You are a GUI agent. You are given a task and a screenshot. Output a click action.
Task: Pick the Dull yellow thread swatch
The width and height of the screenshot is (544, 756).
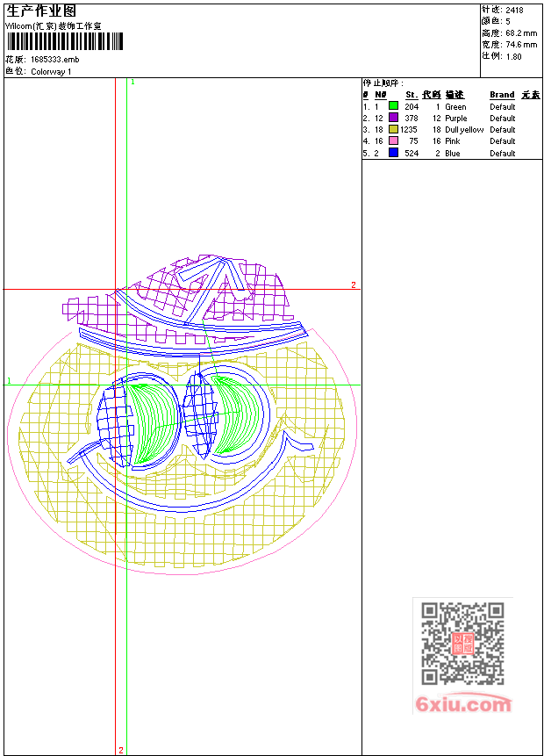pyautogui.click(x=393, y=129)
